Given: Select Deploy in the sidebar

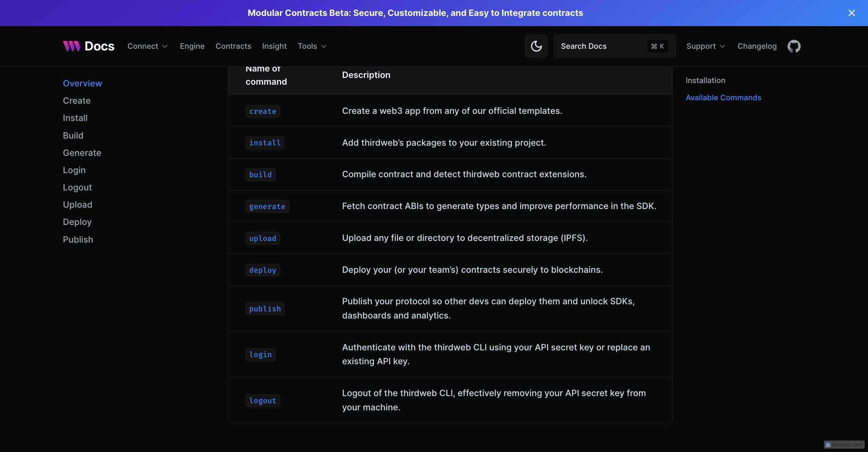Looking at the screenshot, I should (x=77, y=222).
